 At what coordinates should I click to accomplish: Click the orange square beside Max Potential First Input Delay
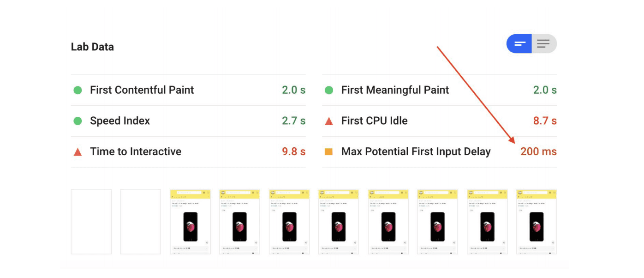point(328,151)
